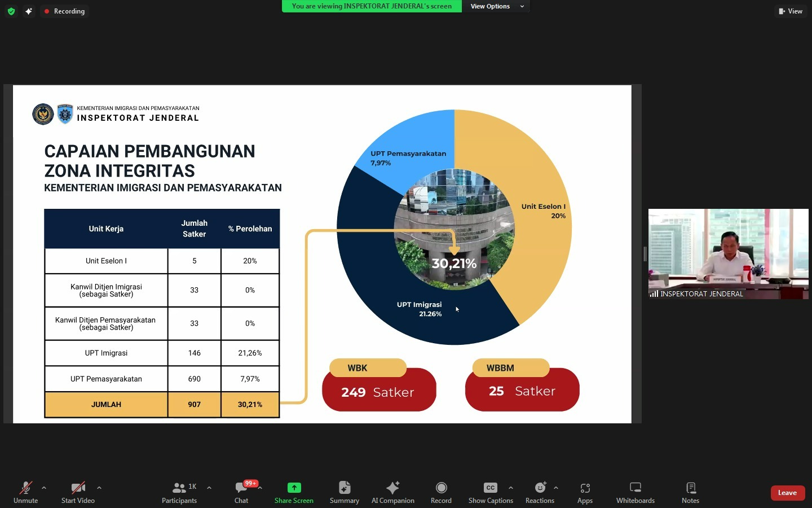Expand the caret next to Participants
The image size is (812, 508).
[x=209, y=488]
